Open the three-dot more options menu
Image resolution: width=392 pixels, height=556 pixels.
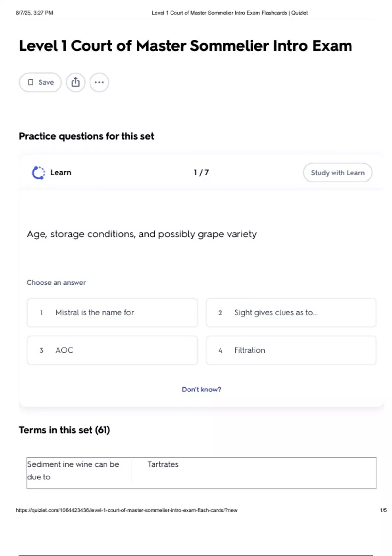coord(99,82)
